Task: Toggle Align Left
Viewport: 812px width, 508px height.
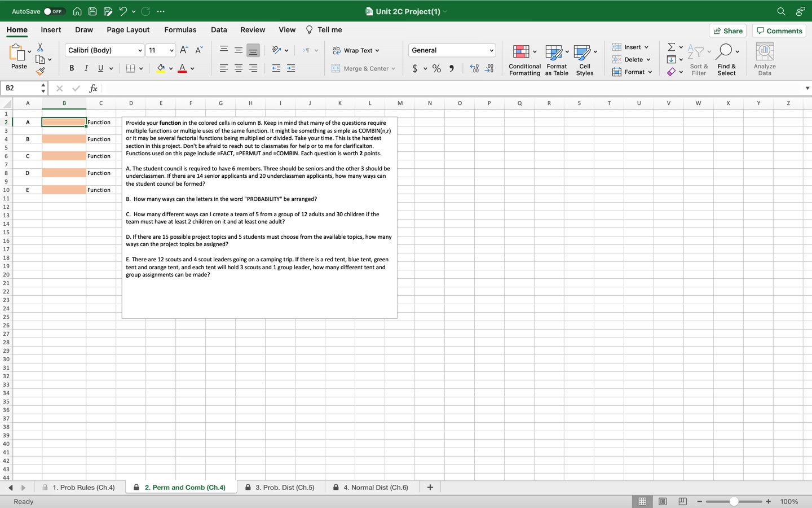Action: point(224,68)
